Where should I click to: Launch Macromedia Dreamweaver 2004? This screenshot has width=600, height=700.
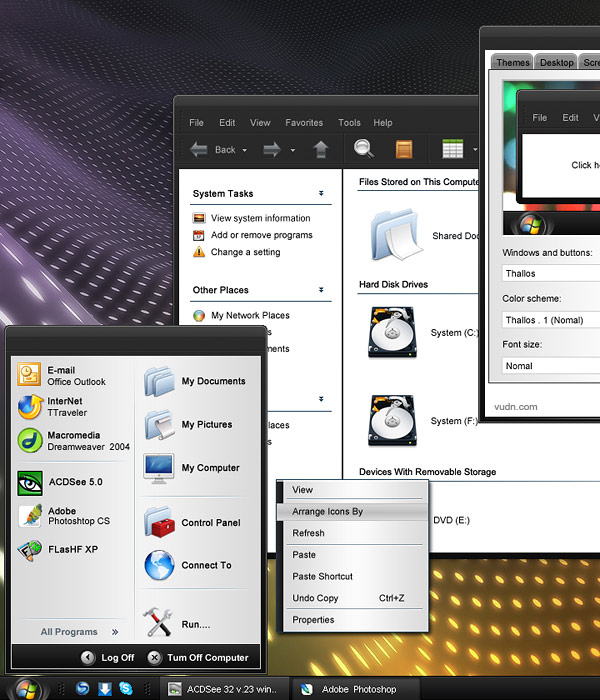(x=74, y=441)
